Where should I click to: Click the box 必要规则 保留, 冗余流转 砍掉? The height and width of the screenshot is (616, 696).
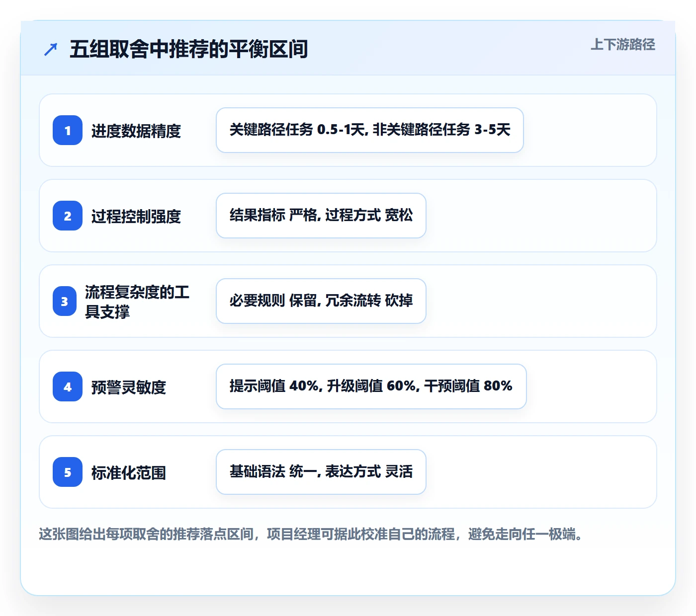321,301
